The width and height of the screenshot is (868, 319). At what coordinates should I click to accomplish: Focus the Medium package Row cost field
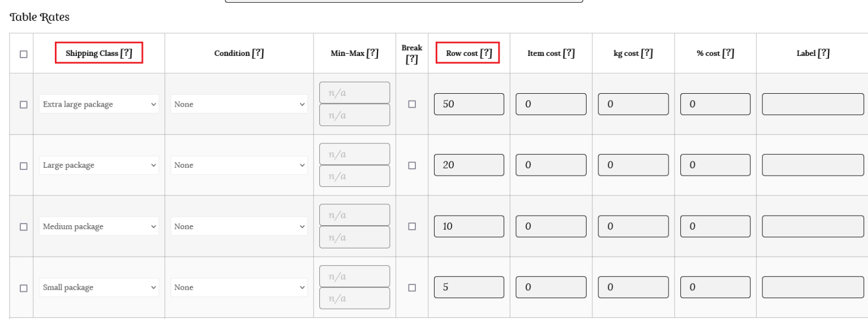(469, 226)
